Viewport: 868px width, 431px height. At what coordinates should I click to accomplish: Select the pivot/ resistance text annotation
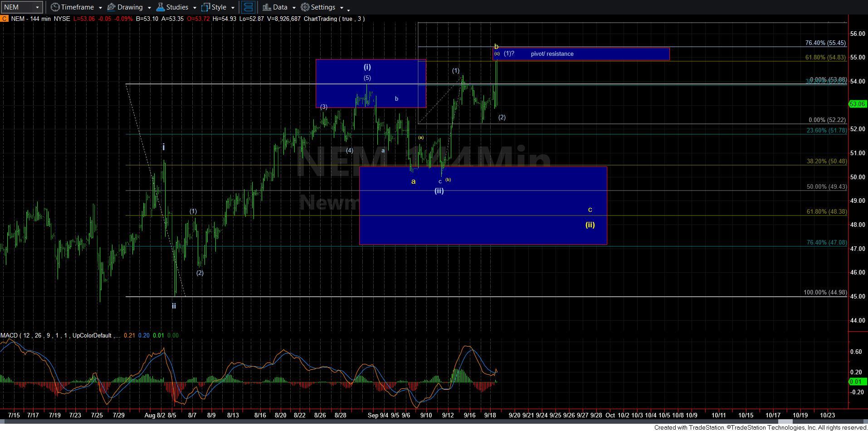(x=552, y=54)
